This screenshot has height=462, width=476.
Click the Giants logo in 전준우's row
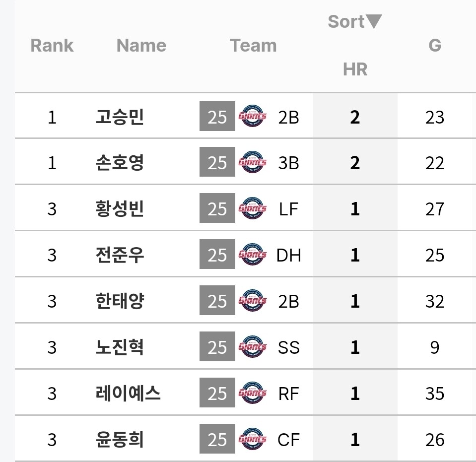(x=253, y=255)
